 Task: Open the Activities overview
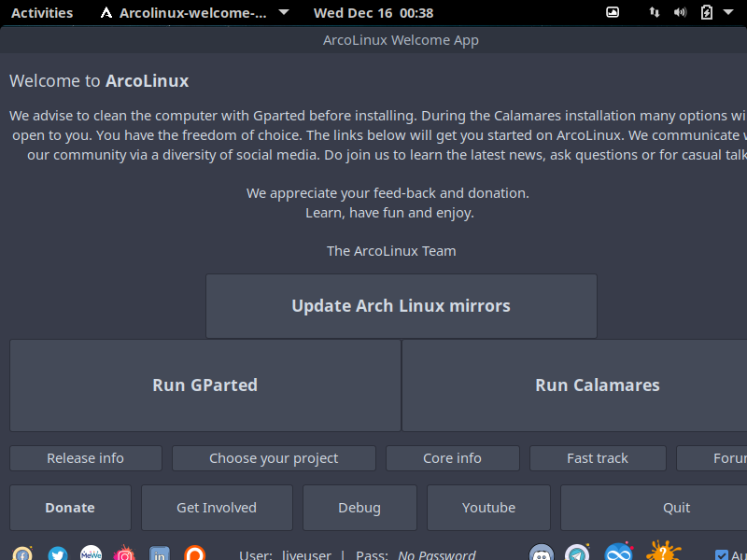(42, 13)
